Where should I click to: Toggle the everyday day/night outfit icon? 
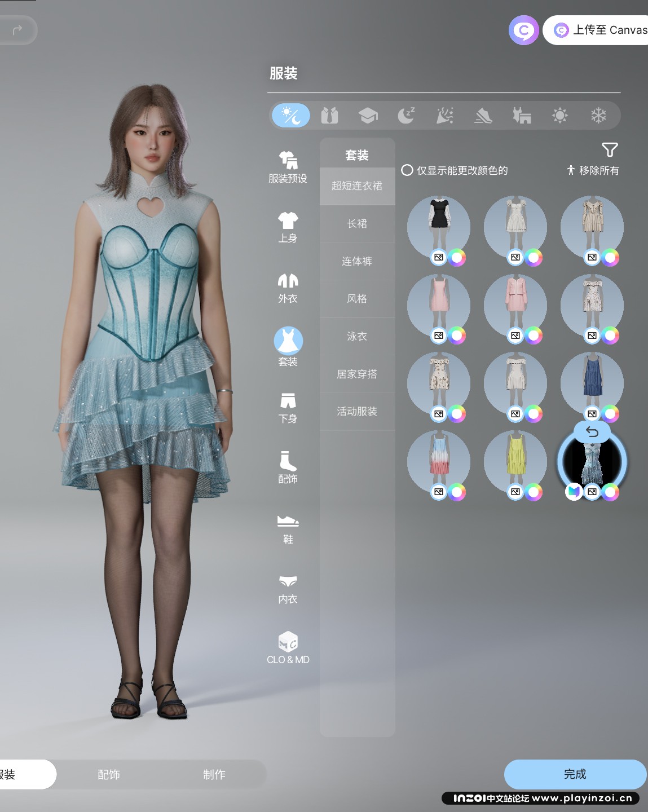[x=291, y=116]
